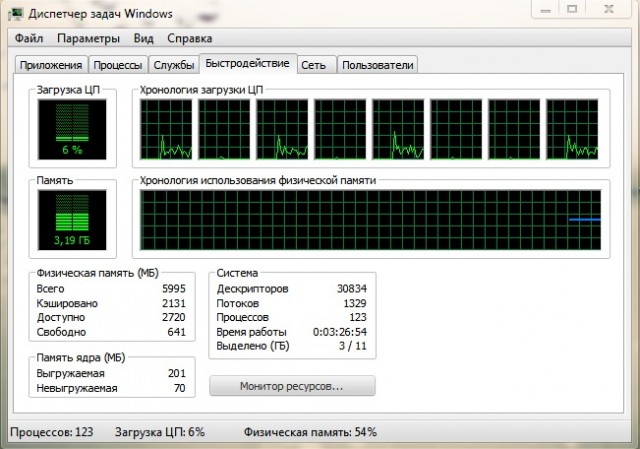Image resolution: width=640 pixels, height=449 pixels.
Task: Switch to the Пользователи tab
Action: 378,65
